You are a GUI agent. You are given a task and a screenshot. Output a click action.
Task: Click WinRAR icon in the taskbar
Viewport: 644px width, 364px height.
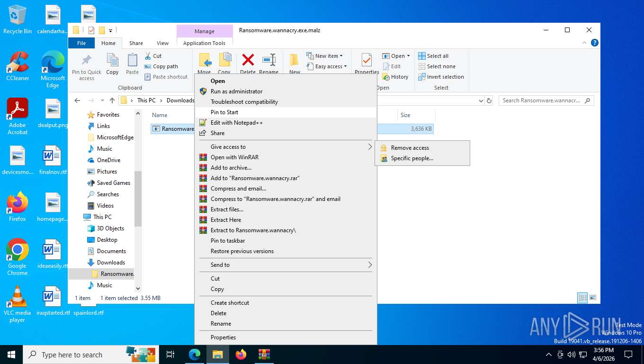point(264,355)
